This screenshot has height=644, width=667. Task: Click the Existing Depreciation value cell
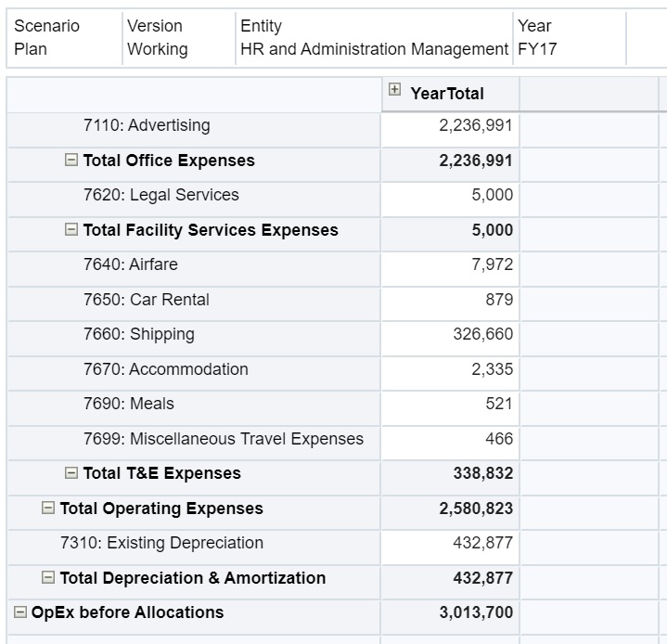(x=450, y=543)
